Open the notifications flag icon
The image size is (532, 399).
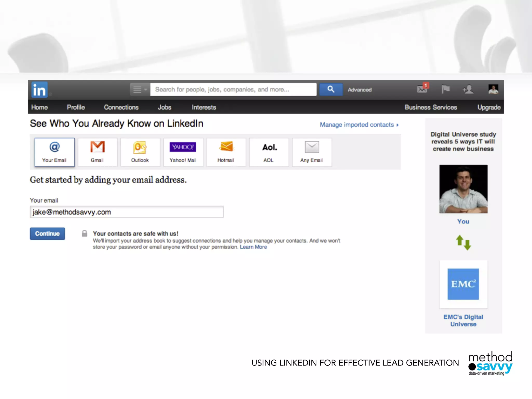[445, 89]
